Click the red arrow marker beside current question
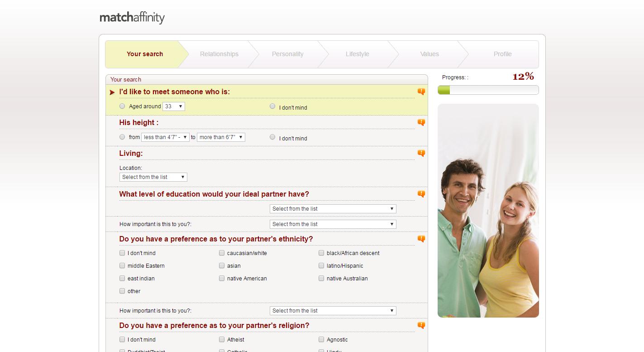The image size is (644, 352). [x=112, y=92]
